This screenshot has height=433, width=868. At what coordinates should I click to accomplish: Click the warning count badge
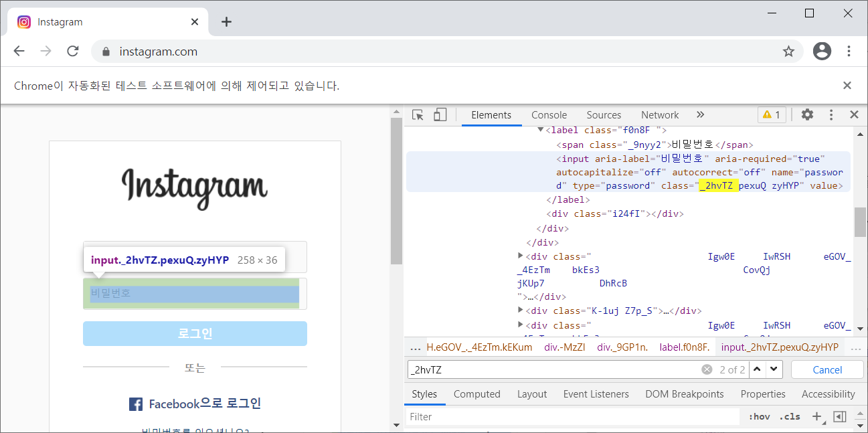point(772,114)
